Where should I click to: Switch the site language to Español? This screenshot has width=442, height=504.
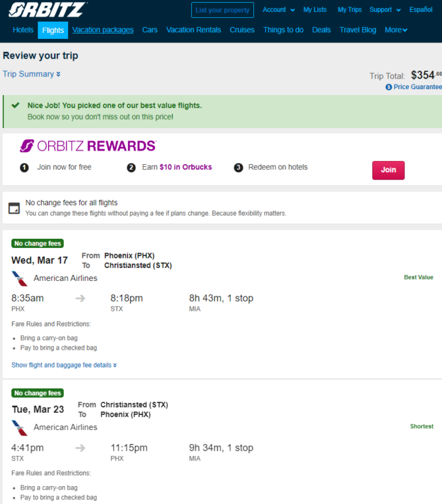coord(421,10)
